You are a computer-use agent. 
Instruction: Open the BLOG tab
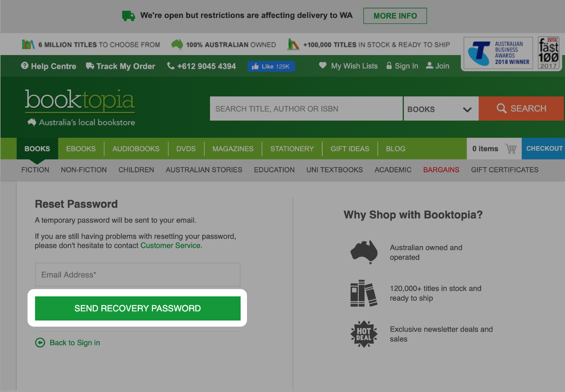[x=396, y=149]
